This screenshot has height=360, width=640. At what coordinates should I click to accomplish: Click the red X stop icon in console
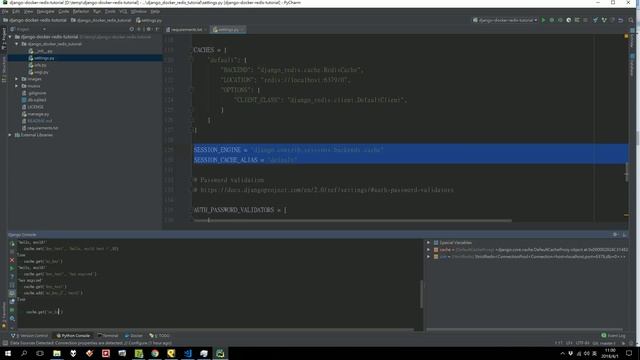[12, 260]
